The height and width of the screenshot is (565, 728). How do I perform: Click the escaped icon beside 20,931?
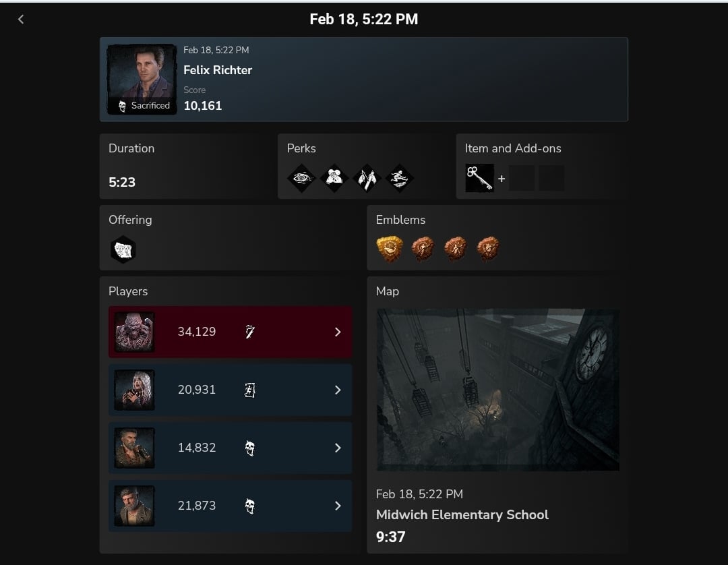coord(250,390)
